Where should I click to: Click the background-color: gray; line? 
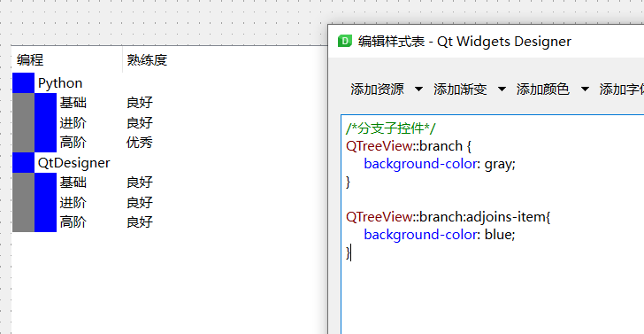click(440, 164)
